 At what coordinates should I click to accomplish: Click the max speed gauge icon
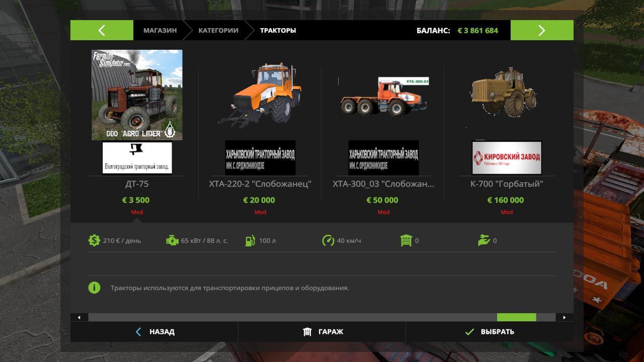(328, 240)
